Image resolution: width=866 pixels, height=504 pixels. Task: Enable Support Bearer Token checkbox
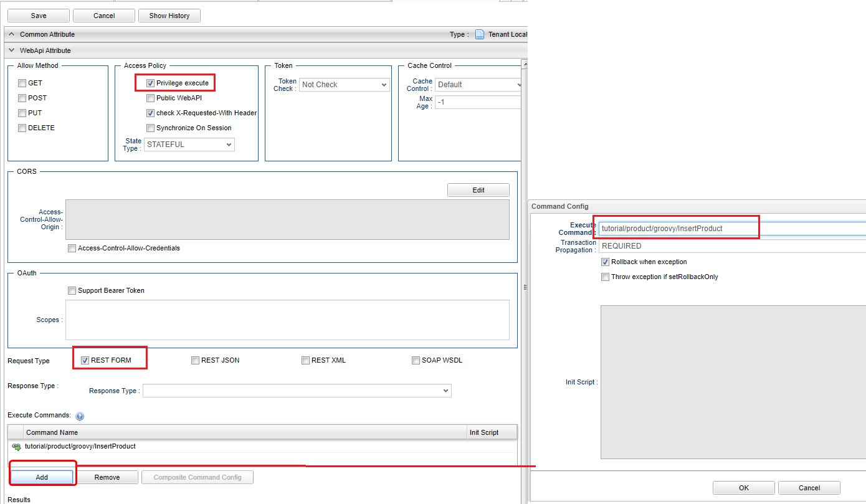click(72, 290)
